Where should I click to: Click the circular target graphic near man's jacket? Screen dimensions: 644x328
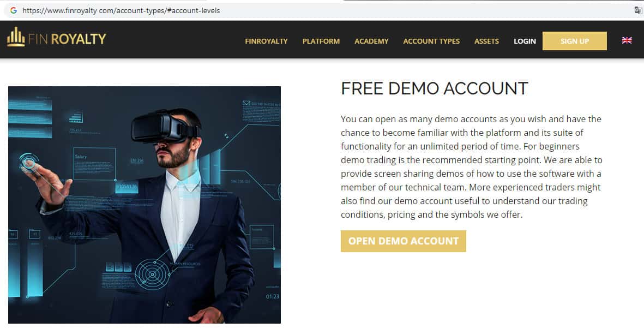click(152, 274)
